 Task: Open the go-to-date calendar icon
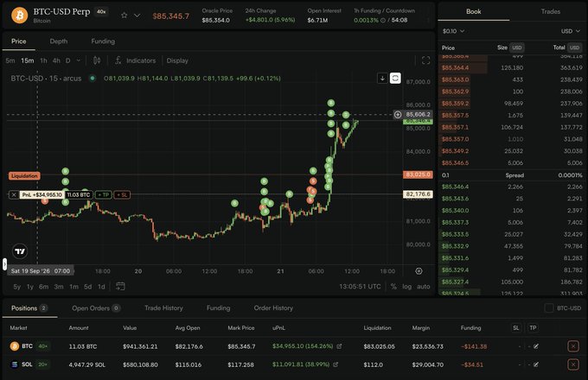120,287
